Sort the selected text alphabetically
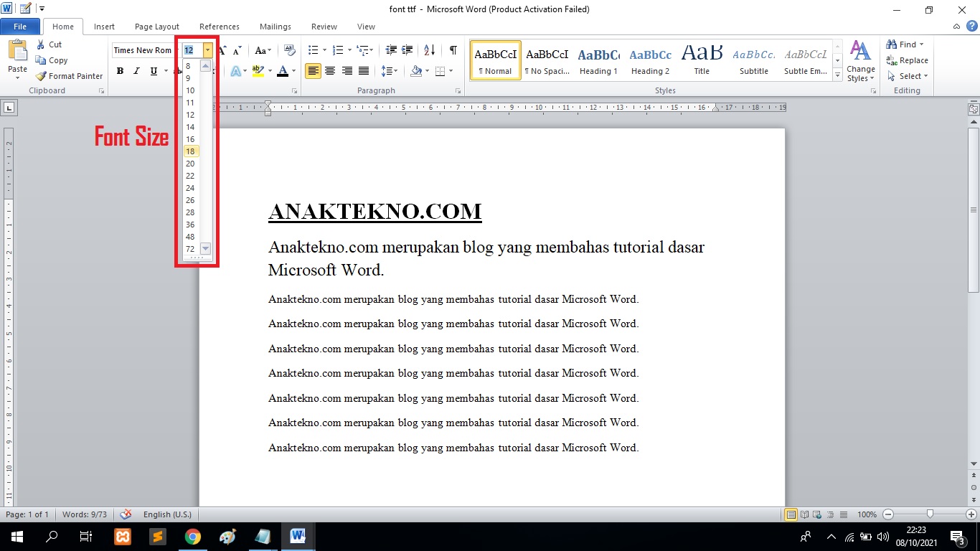This screenshot has height=551, width=980. coord(429,50)
